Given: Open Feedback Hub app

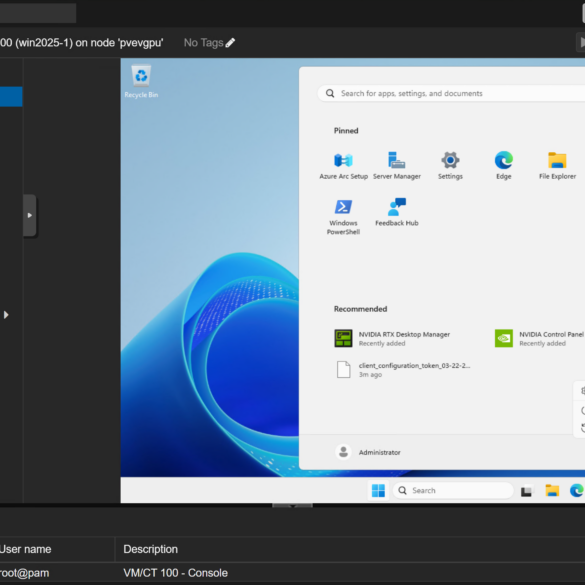Looking at the screenshot, I should [397, 212].
